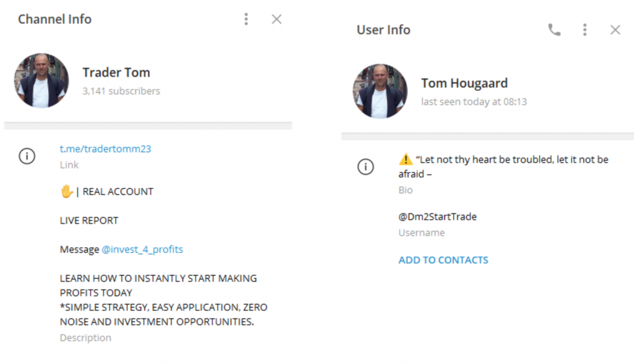Click the Trader Tom channel avatar
This screenshot has width=634, height=364.
tap(41, 80)
